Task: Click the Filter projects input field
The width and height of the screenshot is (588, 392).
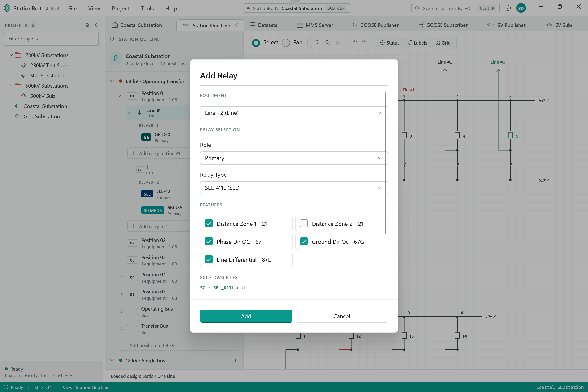Action: pyautogui.click(x=51, y=39)
